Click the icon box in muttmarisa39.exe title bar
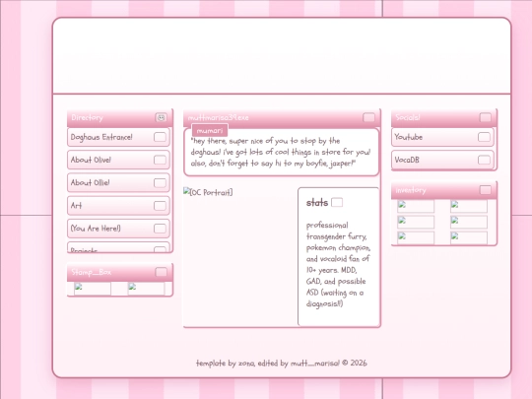Viewport: 532px width, 399px height. [368, 117]
